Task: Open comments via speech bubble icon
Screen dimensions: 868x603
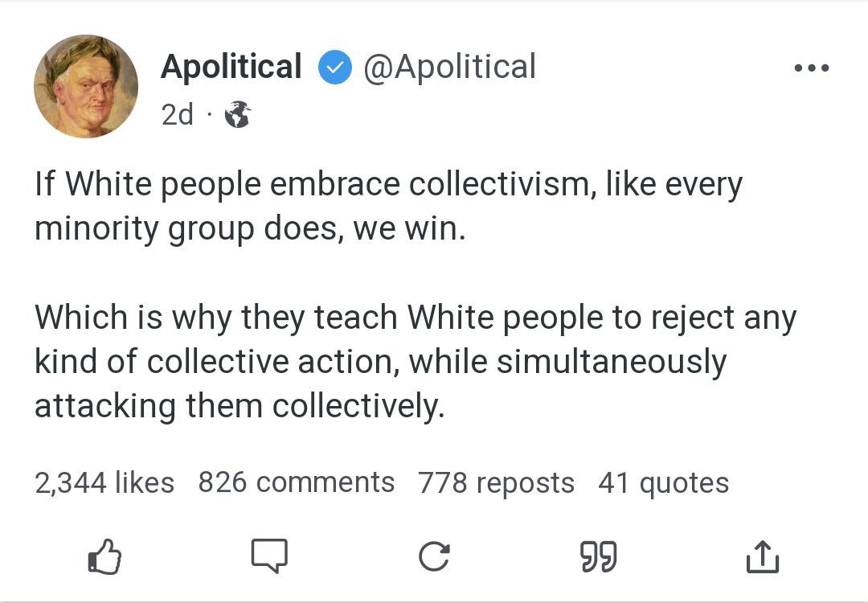Action: (x=269, y=556)
